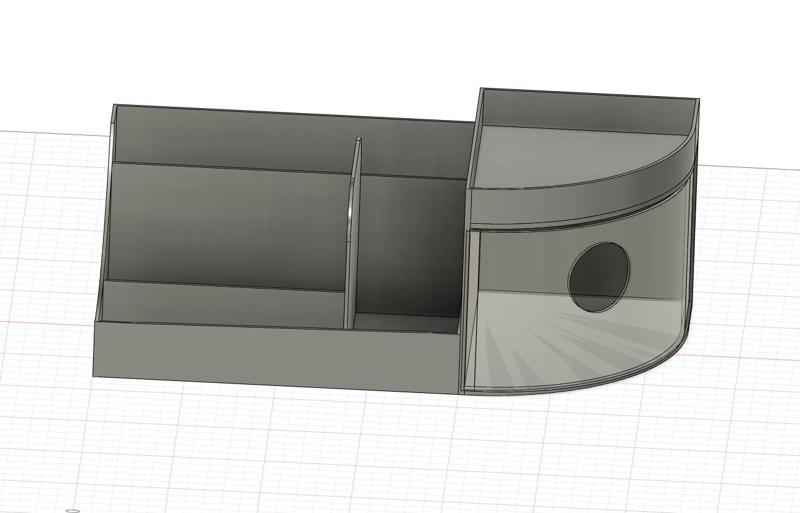This screenshot has height=513, width=800.
Task: Select the circular hole in the curved compartment
Action: coord(599,277)
